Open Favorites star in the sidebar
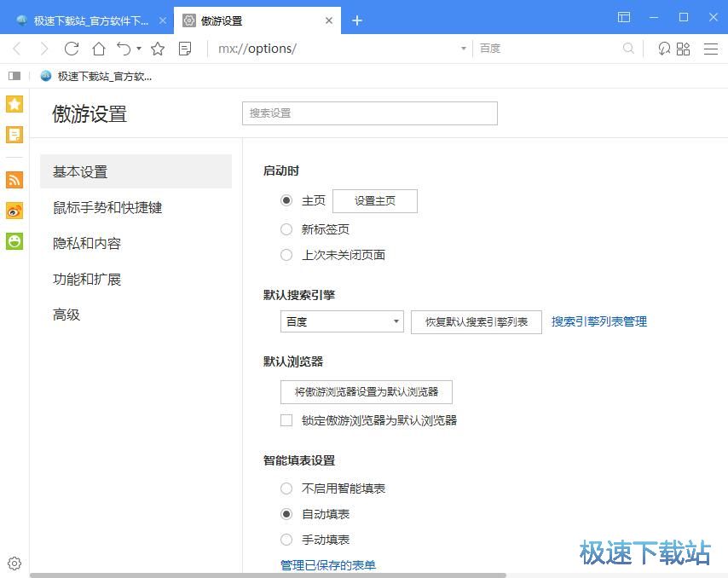728x578 pixels. tap(14, 104)
